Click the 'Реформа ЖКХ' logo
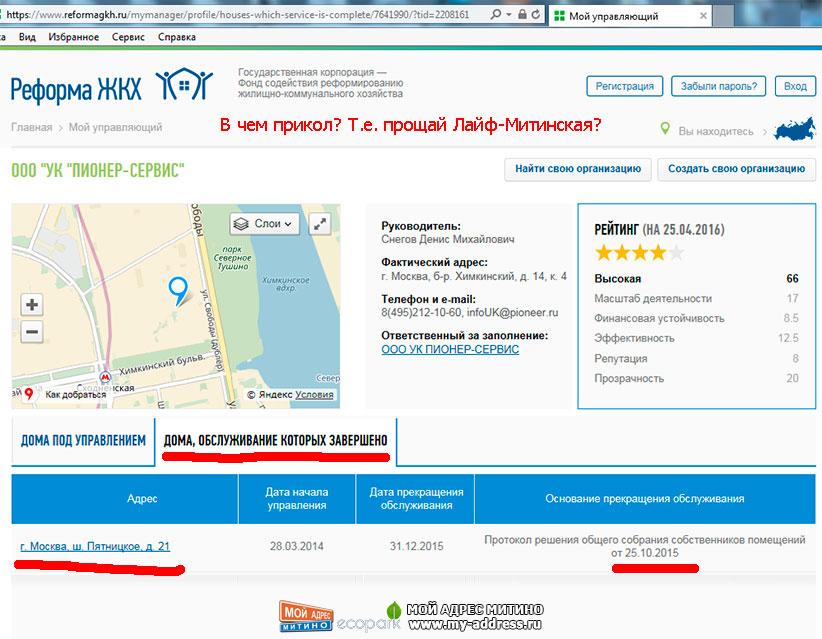The image size is (822, 639). pyautogui.click(x=112, y=85)
